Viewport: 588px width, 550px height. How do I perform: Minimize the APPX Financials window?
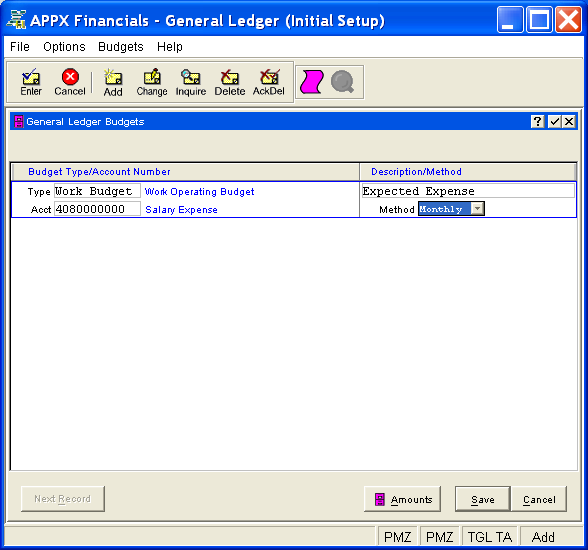click(510, 19)
